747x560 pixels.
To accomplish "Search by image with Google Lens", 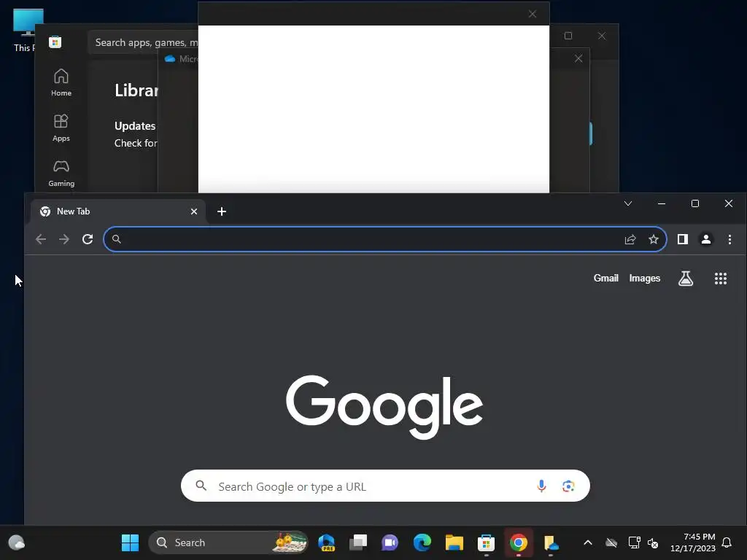I will click(568, 486).
